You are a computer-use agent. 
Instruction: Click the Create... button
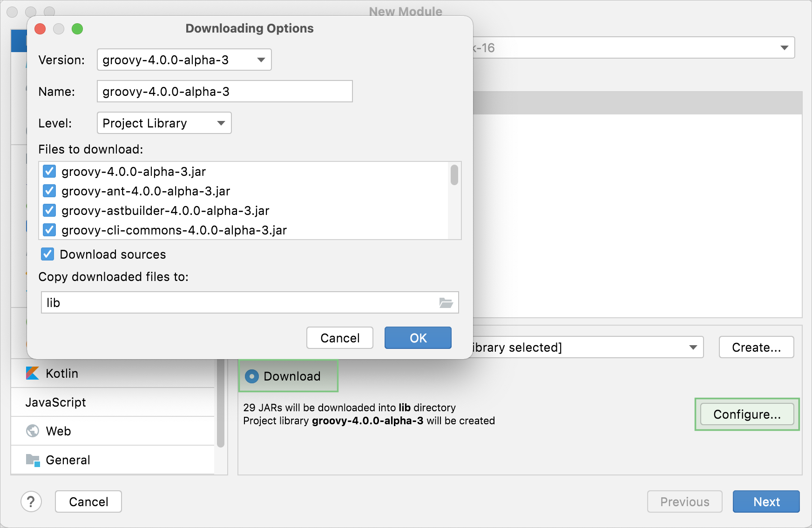756,348
